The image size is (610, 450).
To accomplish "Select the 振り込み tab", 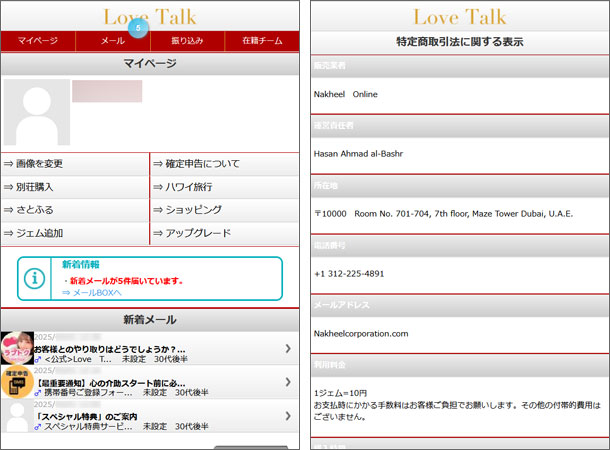I will [x=187, y=41].
